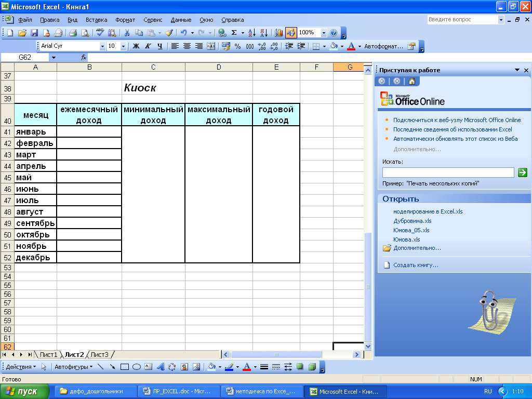
Task: Click the Format Painter brush icon
Action: click(x=169, y=33)
